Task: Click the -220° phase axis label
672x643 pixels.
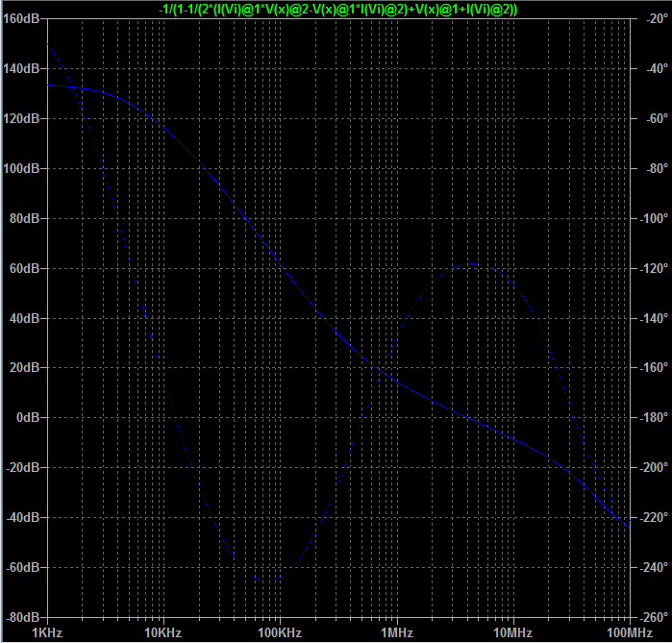Action: point(654,517)
